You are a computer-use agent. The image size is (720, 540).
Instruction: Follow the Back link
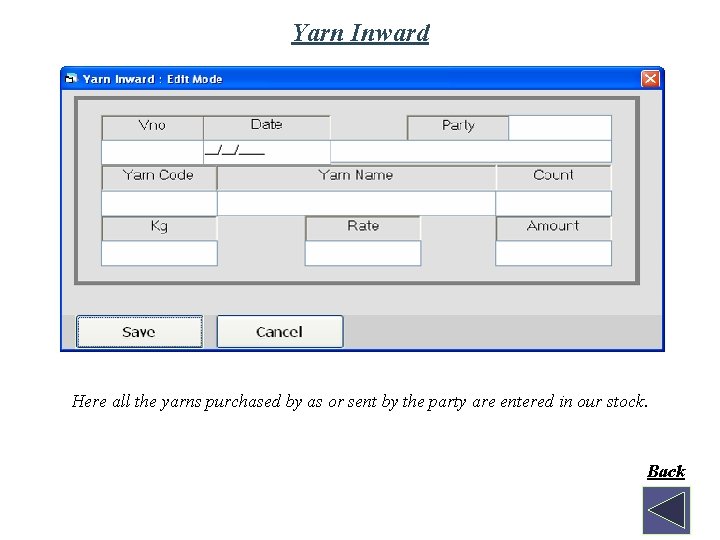(x=666, y=472)
